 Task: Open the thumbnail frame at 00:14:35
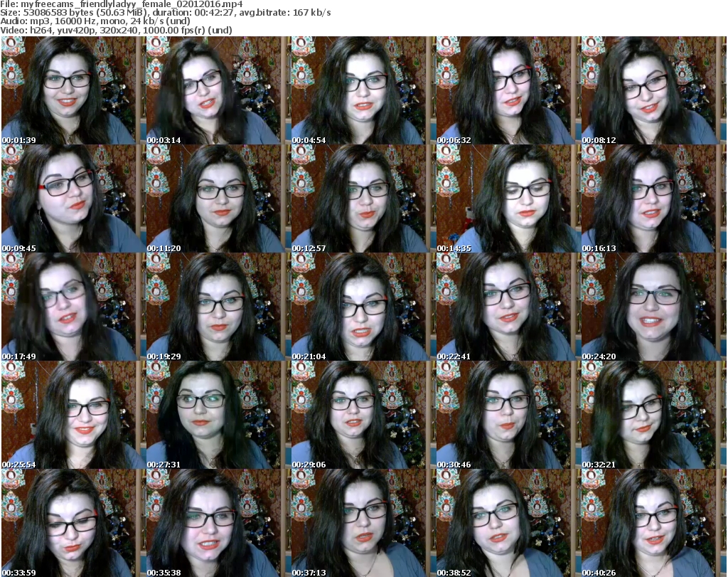pos(508,198)
